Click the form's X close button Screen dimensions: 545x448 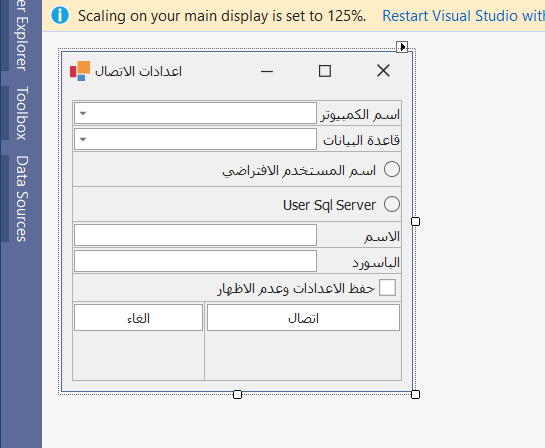tap(383, 71)
